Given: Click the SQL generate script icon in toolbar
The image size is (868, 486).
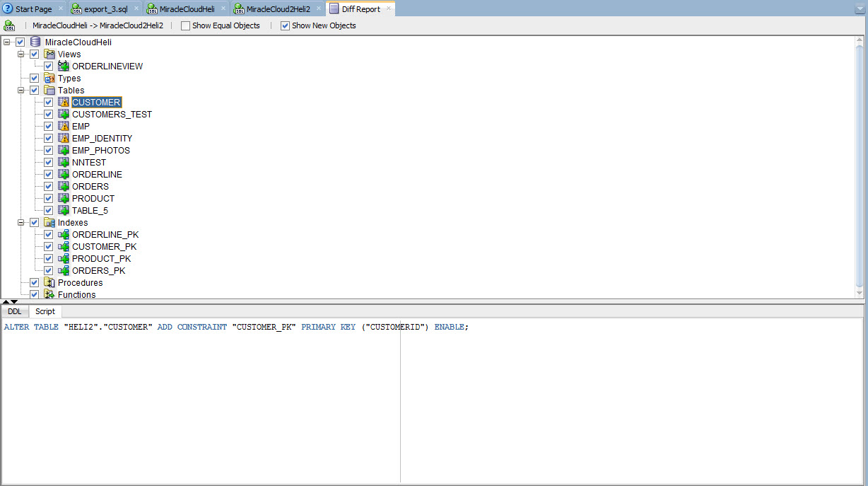Looking at the screenshot, I should (10, 25).
